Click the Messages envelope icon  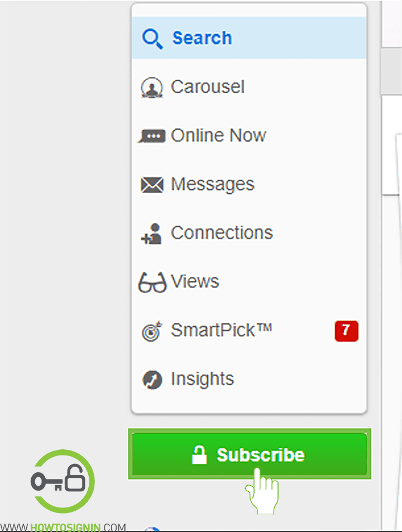[x=152, y=185]
